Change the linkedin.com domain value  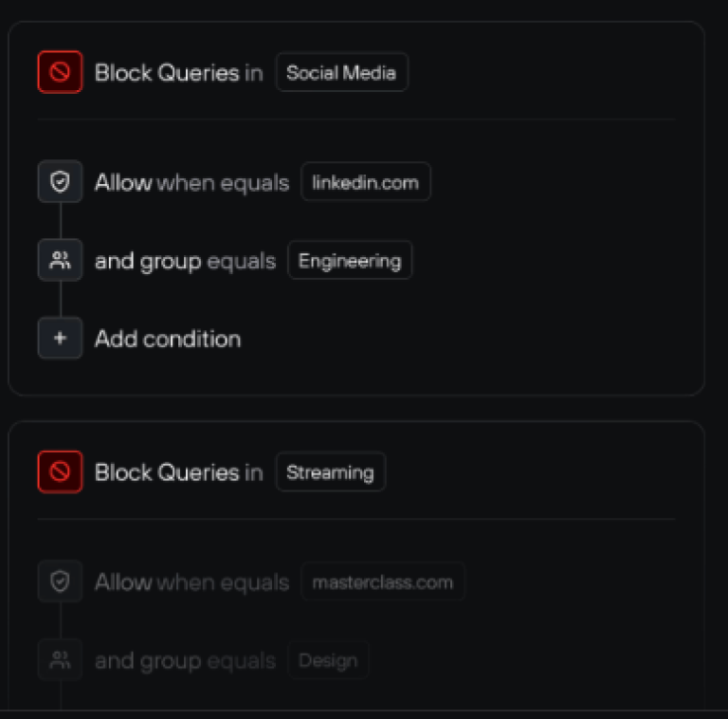365,182
